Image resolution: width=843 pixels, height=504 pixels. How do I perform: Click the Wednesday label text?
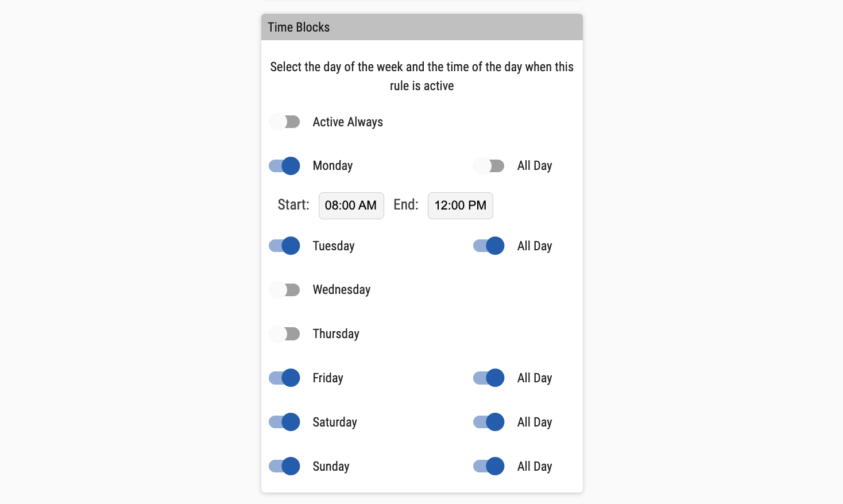click(x=341, y=290)
